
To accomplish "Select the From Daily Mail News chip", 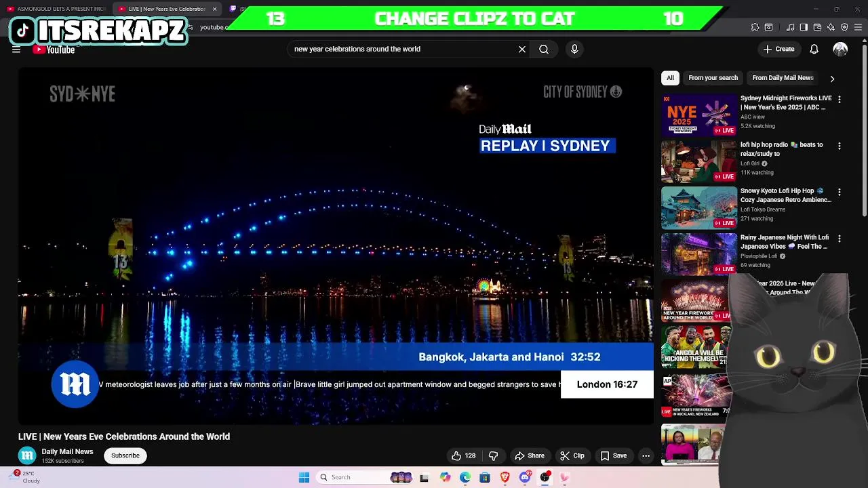I will tap(783, 78).
